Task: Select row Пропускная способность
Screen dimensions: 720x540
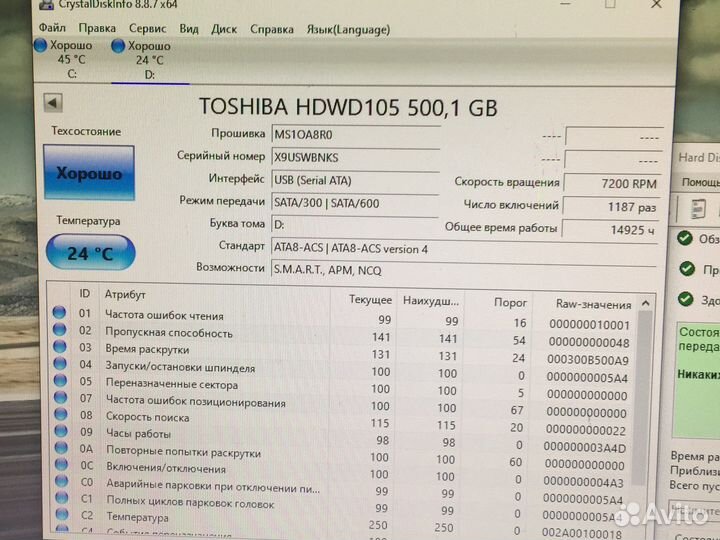Action: 342,335
